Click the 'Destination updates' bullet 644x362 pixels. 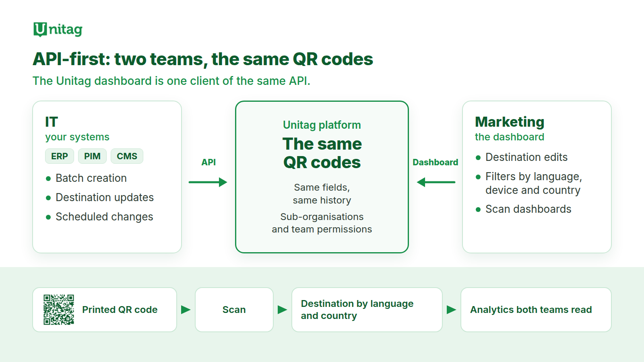pyautogui.click(x=105, y=197)
